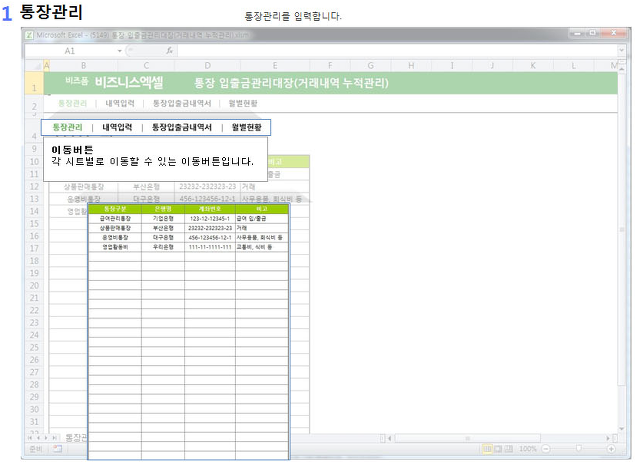Click the 통장 입출금관리대장 heading text
The height and width of the screenshot is (468, 640).
click(291, 83)
